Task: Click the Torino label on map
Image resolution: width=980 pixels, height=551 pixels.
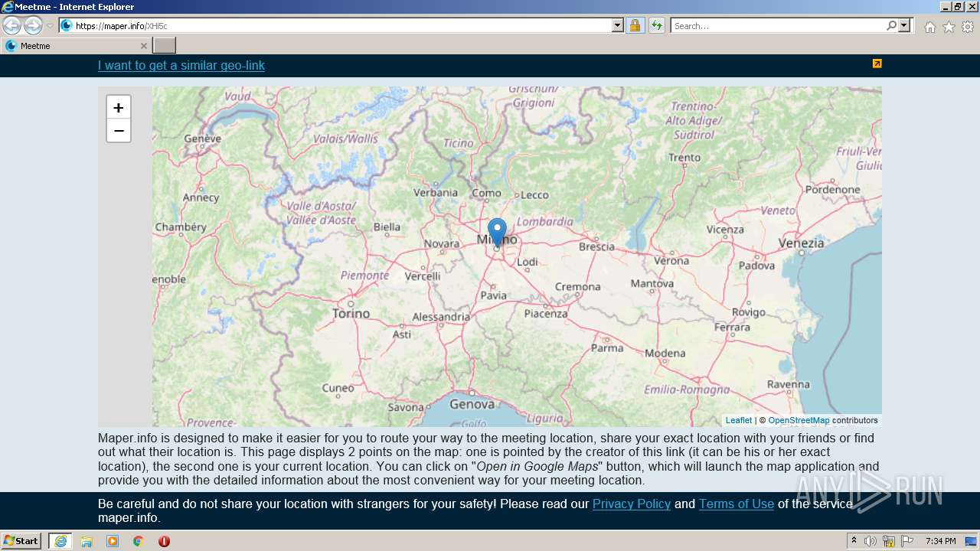Action: point(352,313)
